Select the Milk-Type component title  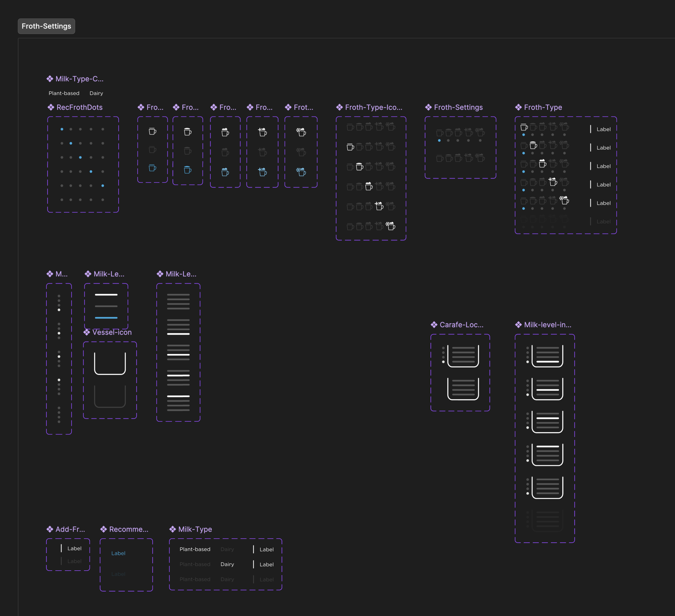(x=195, y=529)
